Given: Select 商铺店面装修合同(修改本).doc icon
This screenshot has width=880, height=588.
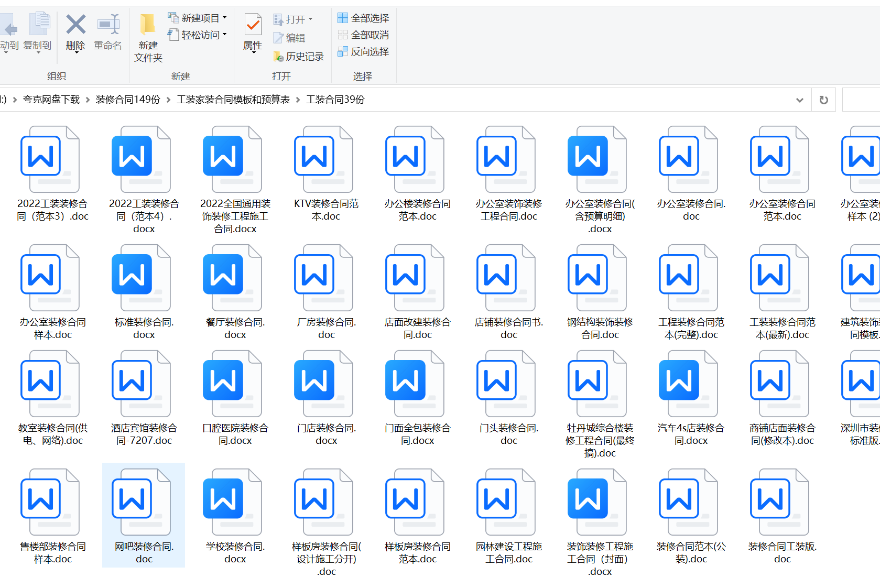Looking at the screenshot, I should pyautogui.click(x=779, y=384).
